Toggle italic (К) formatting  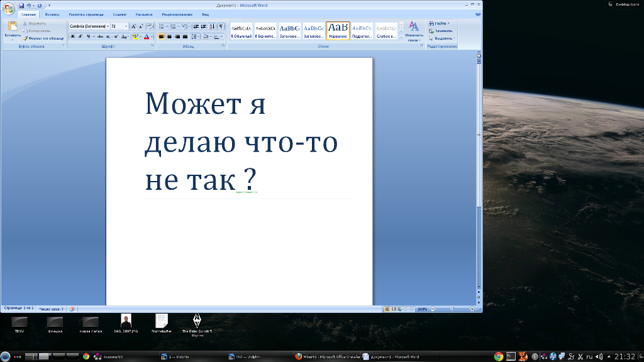[x=80, y=36]
